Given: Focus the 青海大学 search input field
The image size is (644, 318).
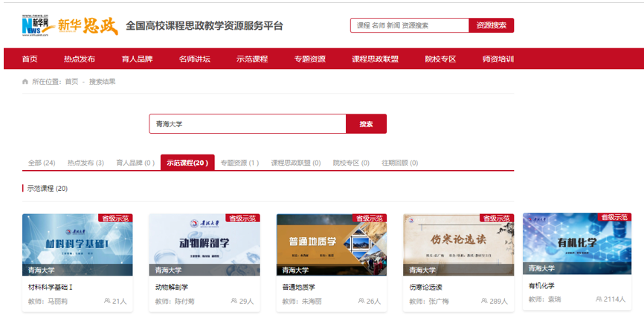Looking at the screenshot, I should (247, 124).
